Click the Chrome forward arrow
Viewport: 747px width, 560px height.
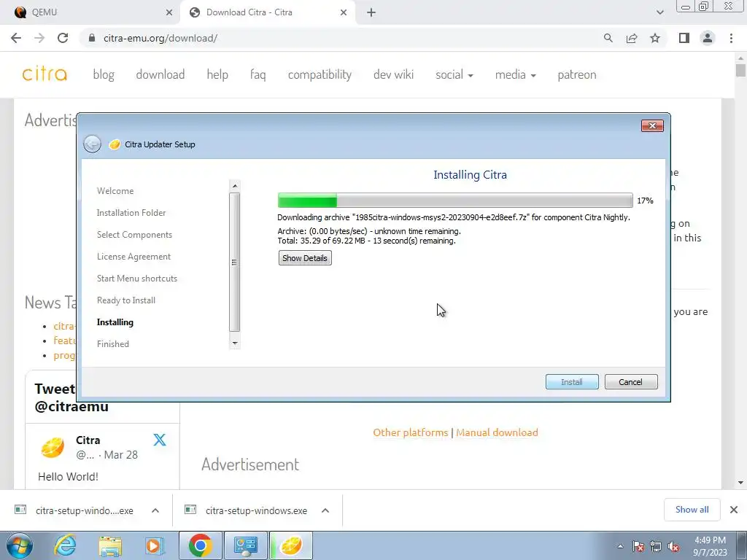(x=39, y=38)
